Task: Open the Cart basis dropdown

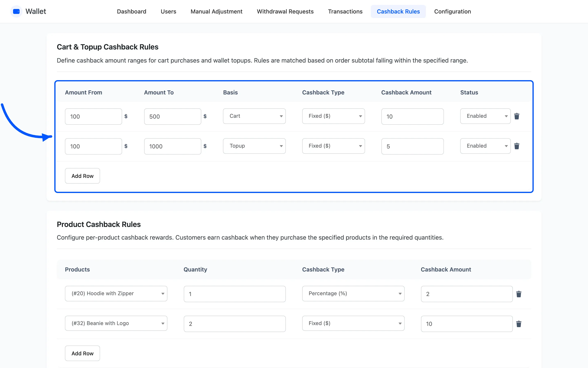Action: coord(254,116)
